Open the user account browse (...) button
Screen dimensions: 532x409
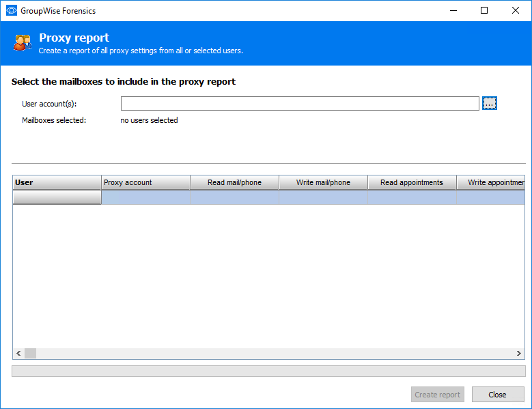(489, 103)
